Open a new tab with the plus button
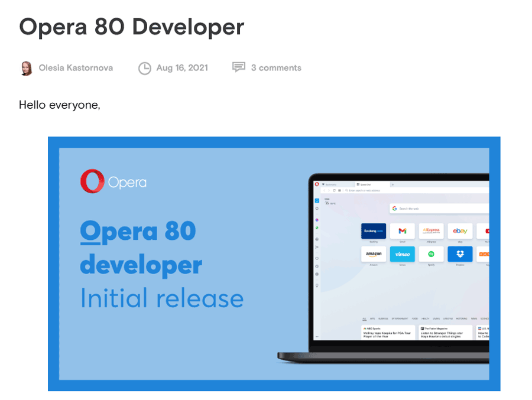 point(392,184)
